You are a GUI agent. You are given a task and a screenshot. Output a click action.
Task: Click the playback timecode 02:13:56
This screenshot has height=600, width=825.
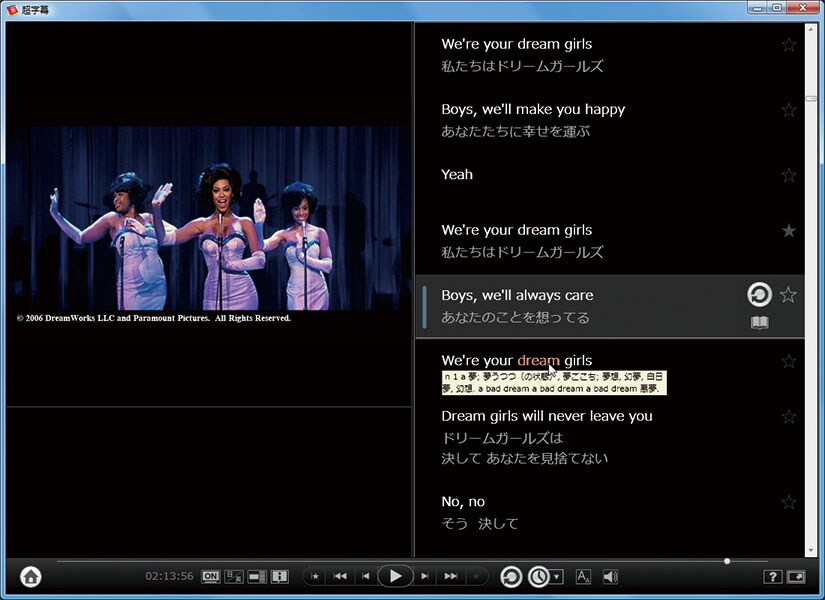click(x=169, y=576)
